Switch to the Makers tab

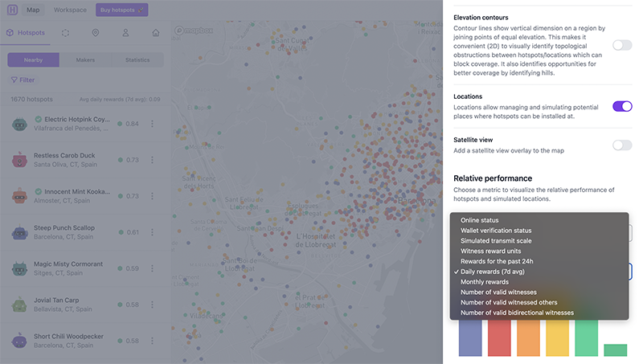point(85,60)
